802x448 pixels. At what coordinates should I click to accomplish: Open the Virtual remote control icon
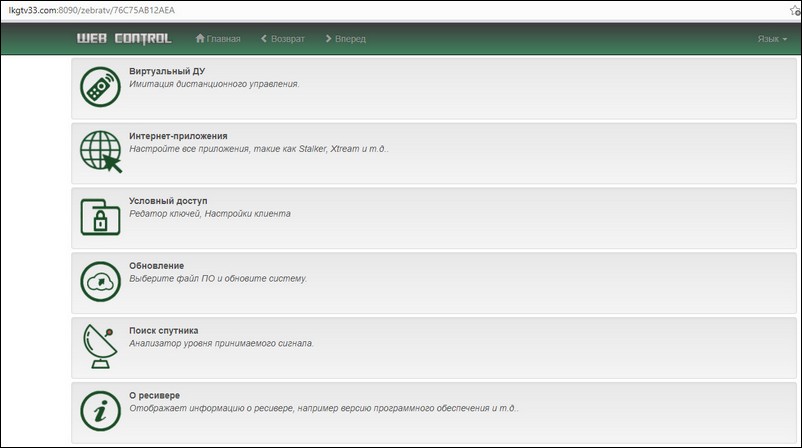tap(100, 87)
